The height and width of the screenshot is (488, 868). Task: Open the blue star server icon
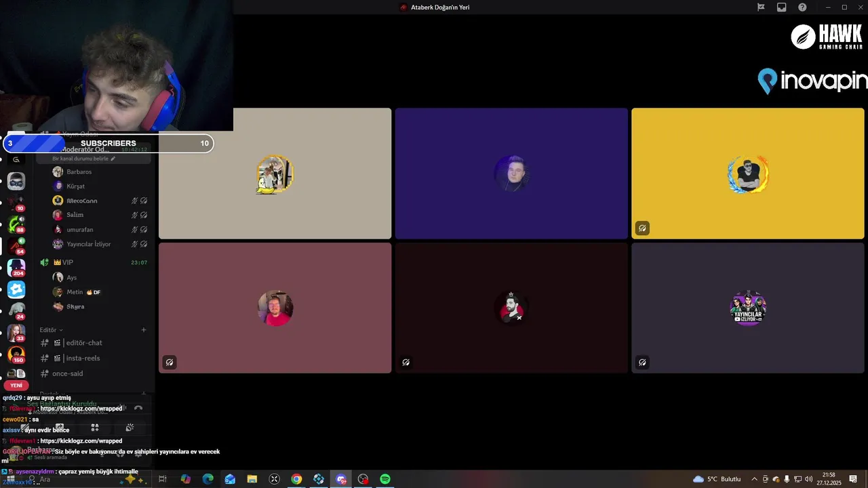16,289
